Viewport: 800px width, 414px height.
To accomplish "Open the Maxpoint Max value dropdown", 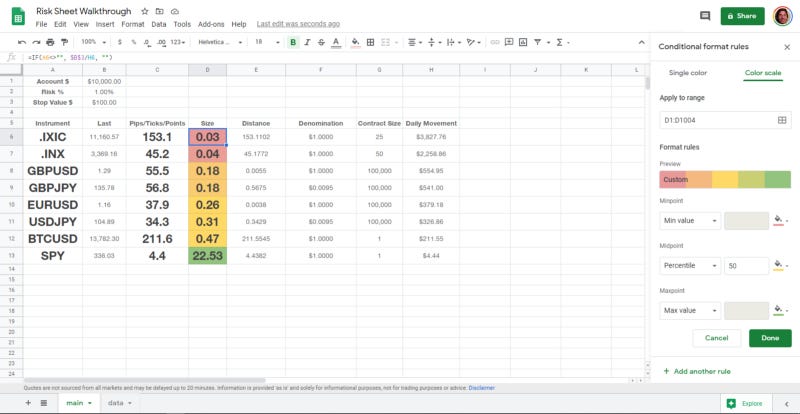I will tap(690, 310).
